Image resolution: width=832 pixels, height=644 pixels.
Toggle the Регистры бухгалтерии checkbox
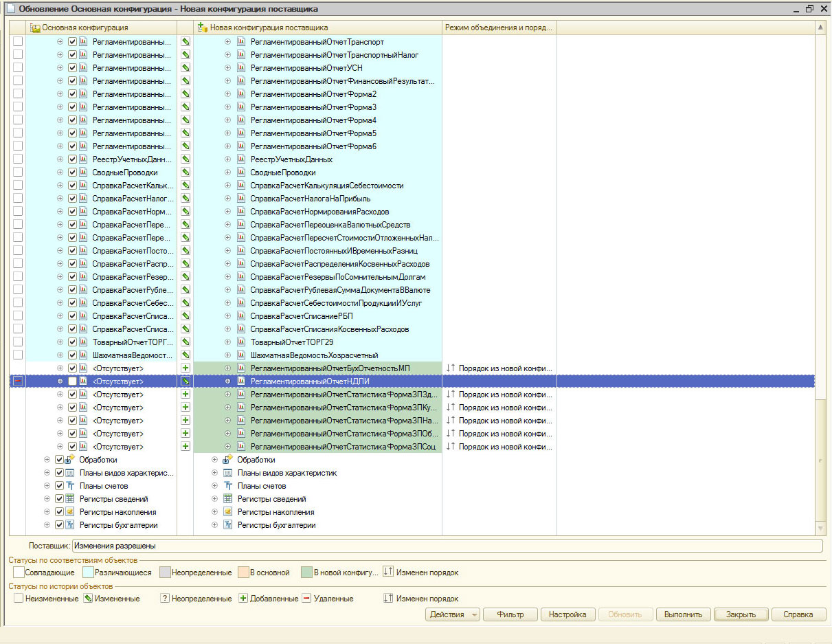(x=59, y=525)
